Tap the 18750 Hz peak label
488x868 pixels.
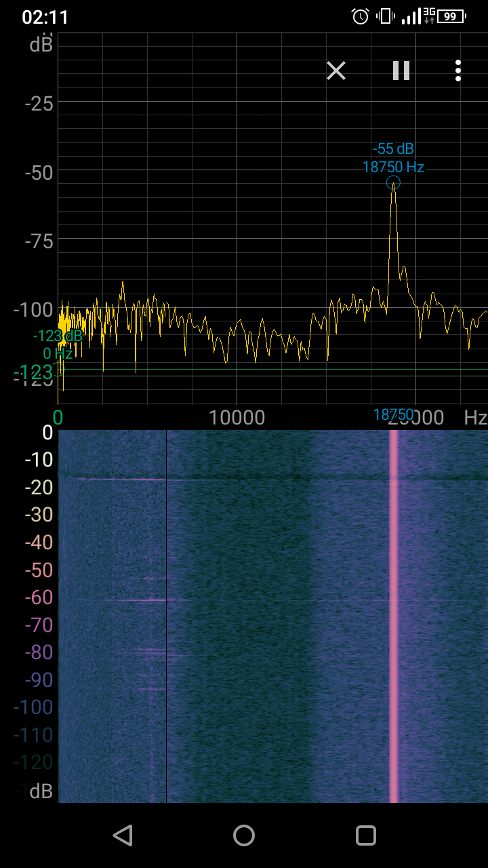tap(393, 167)
